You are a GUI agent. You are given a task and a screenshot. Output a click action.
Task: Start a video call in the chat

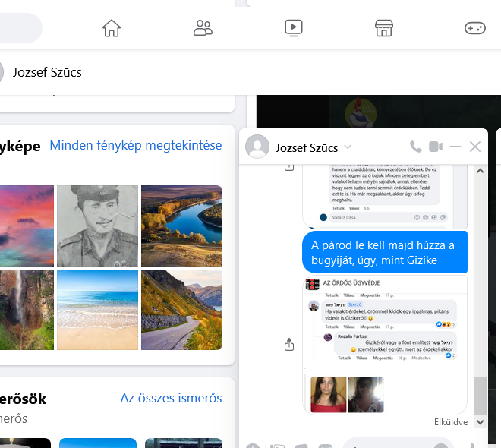point(436,147)
